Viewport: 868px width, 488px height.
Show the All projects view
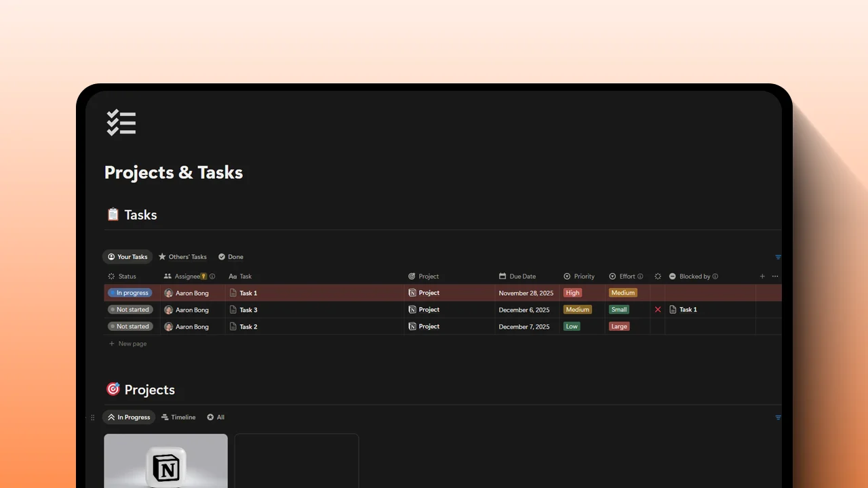216,418
